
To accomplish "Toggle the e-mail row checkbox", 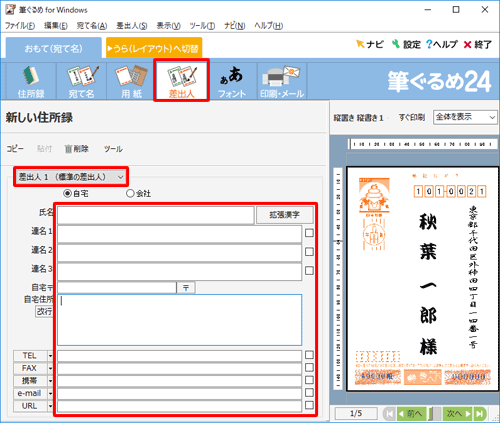I will pyautogui.click(x=309, y=392).
